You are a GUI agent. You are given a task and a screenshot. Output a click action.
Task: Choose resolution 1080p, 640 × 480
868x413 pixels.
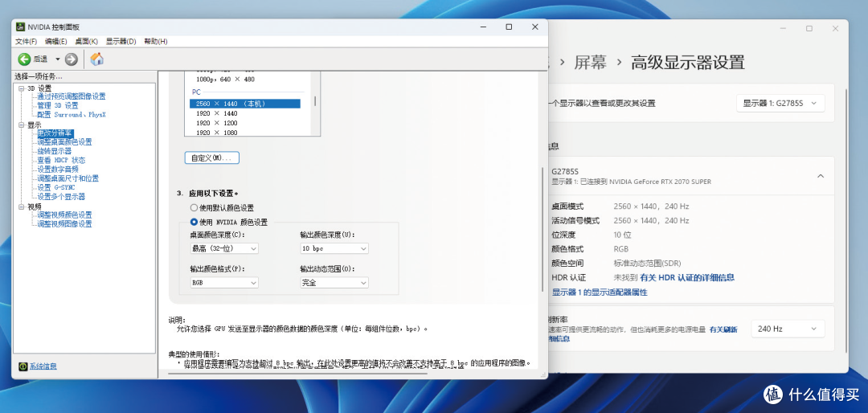225,80
